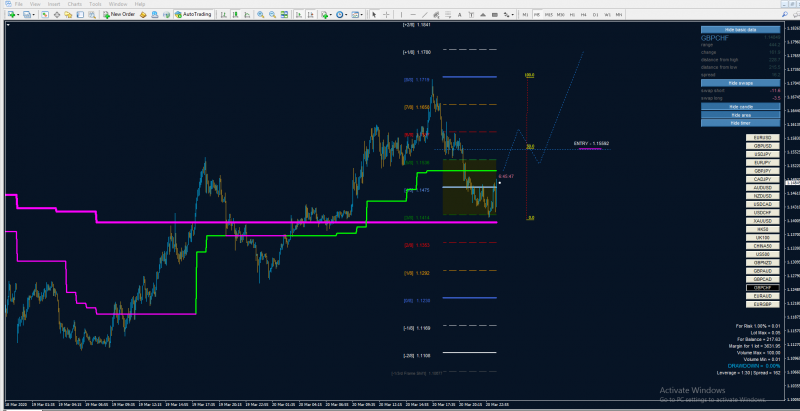The height and width of the screenshot is (411, 800).
Task: Open the View menu
Action: [35, 4]
